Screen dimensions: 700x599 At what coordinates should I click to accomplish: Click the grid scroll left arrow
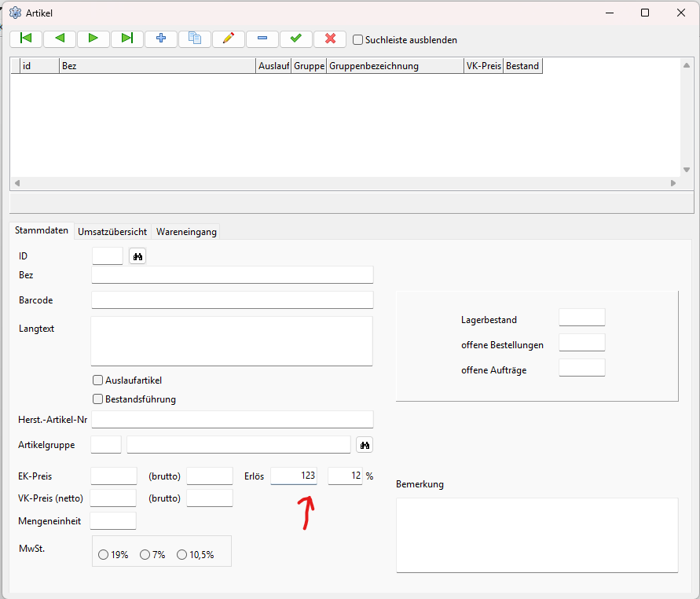[17, 183]
